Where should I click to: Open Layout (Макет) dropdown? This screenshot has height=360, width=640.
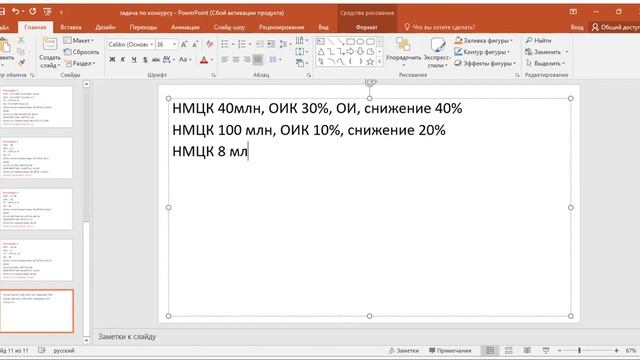(x=79, y=40)
